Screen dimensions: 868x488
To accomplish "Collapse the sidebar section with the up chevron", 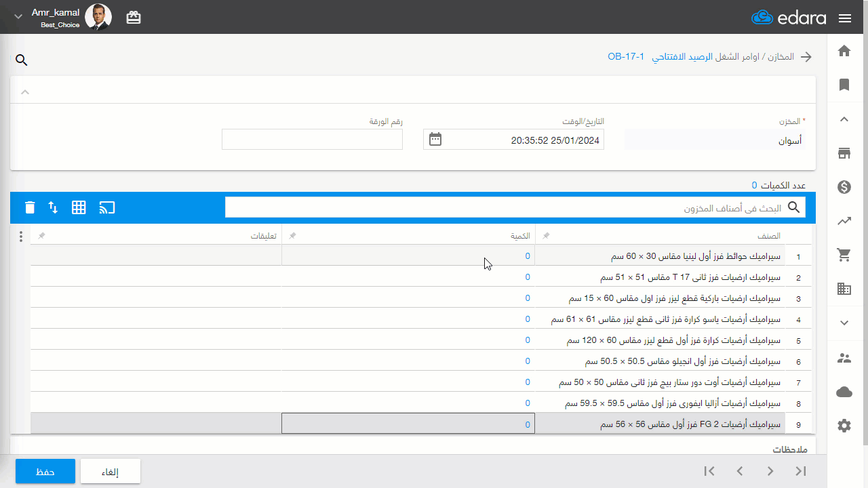I will (844, 119).
